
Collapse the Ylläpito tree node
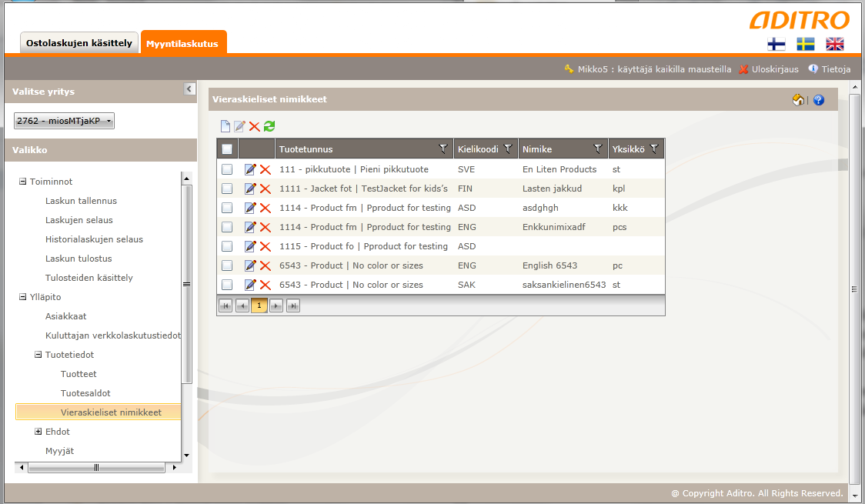(22, 297)
